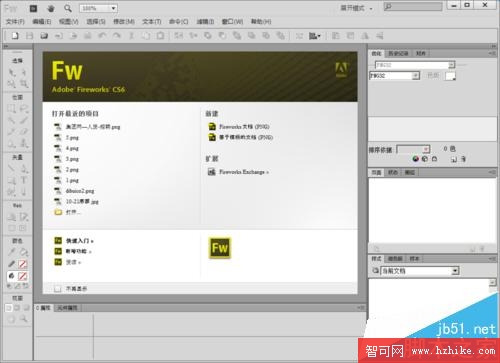The image size is (500, 363).
Task: Open the File menu
Action: [15, 22]
